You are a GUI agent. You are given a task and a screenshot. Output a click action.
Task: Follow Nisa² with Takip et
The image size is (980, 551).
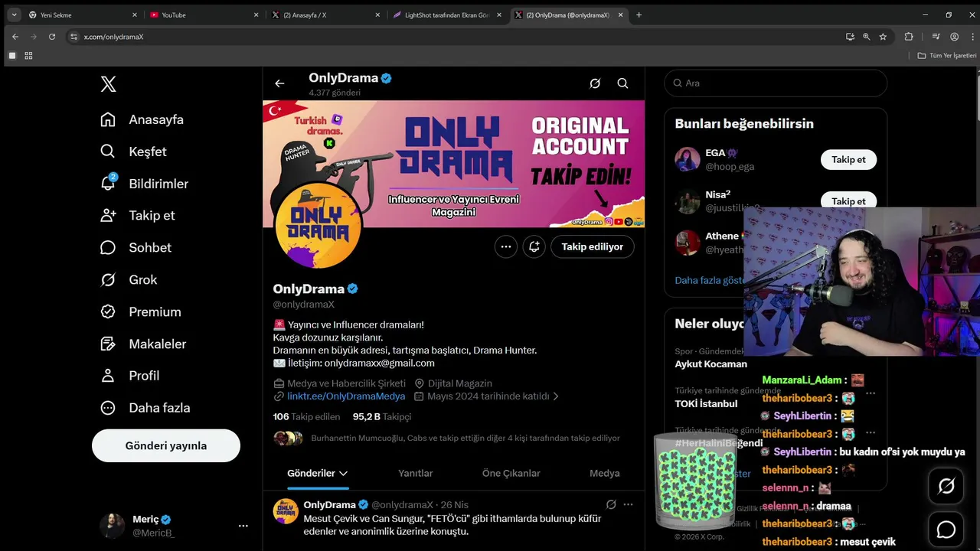point(848,200)
